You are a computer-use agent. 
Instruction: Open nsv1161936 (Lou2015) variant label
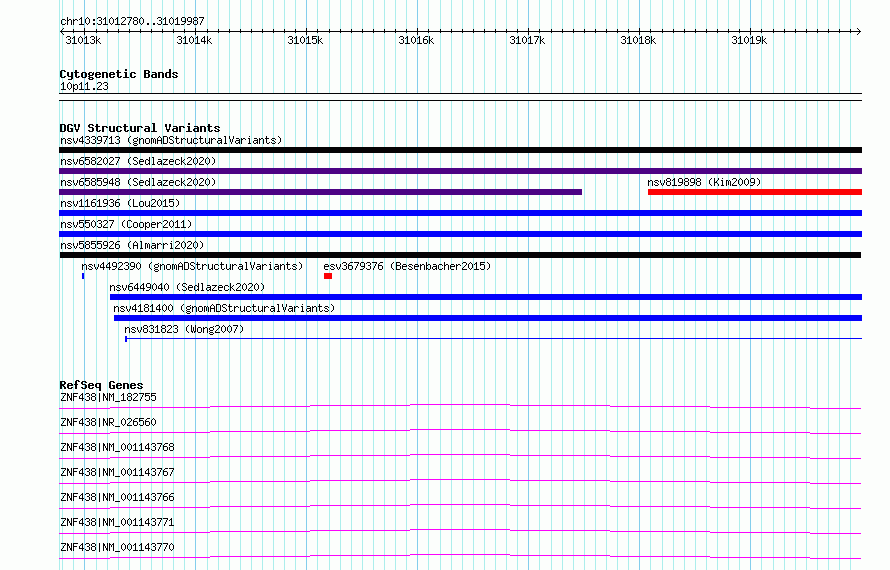[x=120, y=203]
